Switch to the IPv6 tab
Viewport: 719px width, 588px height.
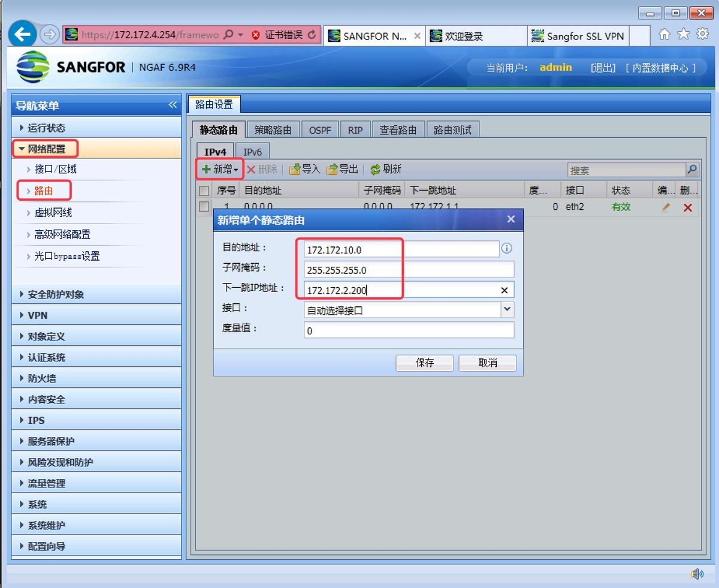252,151
